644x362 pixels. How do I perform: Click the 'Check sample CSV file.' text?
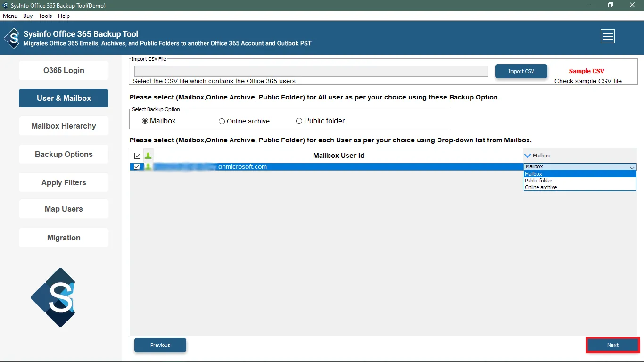coord(589,81)
